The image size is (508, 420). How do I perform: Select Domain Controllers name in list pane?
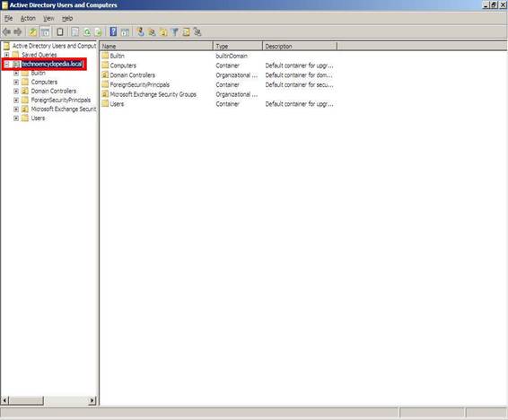tap(133, 75)
